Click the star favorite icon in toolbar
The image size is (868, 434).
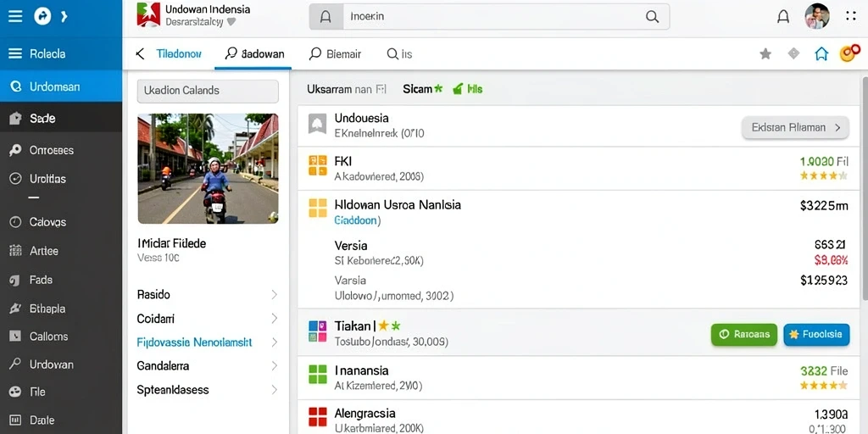(x=765, y=53)
